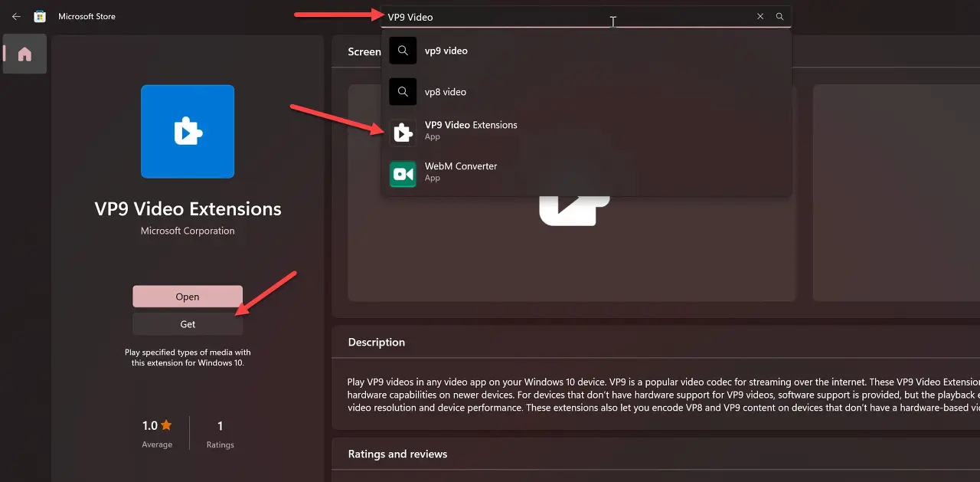
Task: Click the second screenshot thumbnail at right
Action: [897, 193]
